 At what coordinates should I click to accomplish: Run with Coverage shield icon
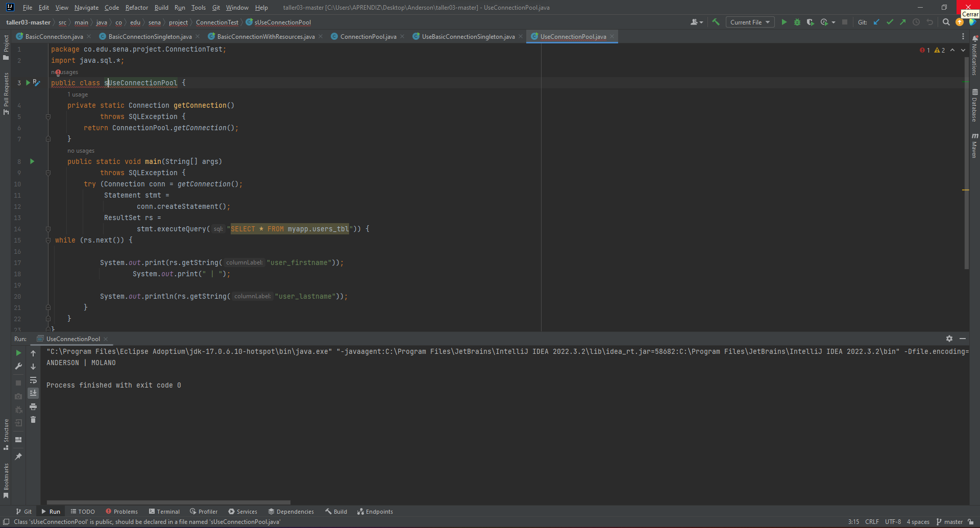click(810, 22)
